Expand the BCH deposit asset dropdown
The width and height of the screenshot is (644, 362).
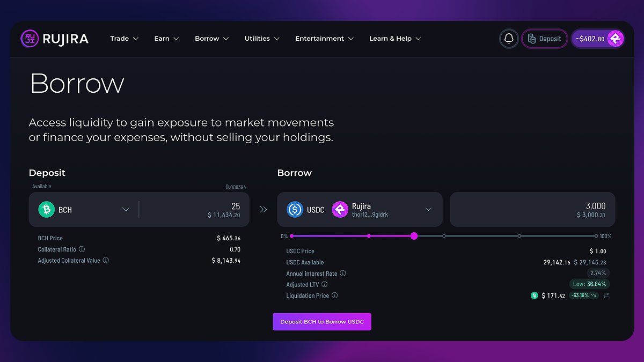click(x=126, y=210)
